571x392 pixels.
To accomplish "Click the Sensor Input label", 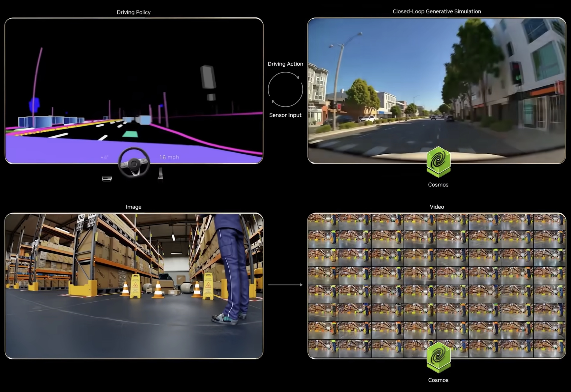I will [x=285, y=115].
